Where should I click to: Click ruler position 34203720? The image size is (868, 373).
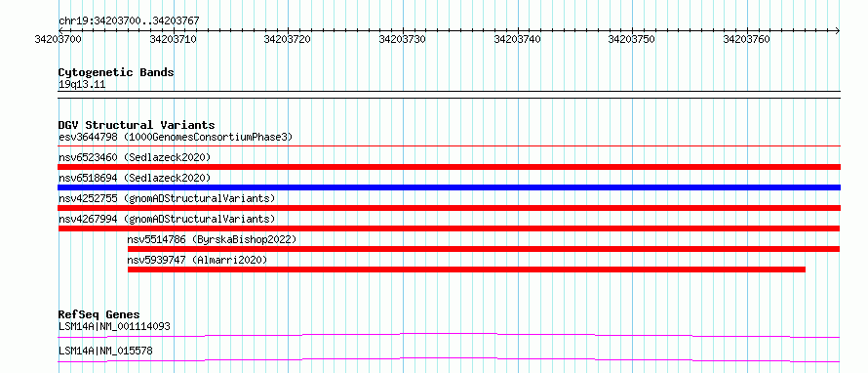[288, 40]
